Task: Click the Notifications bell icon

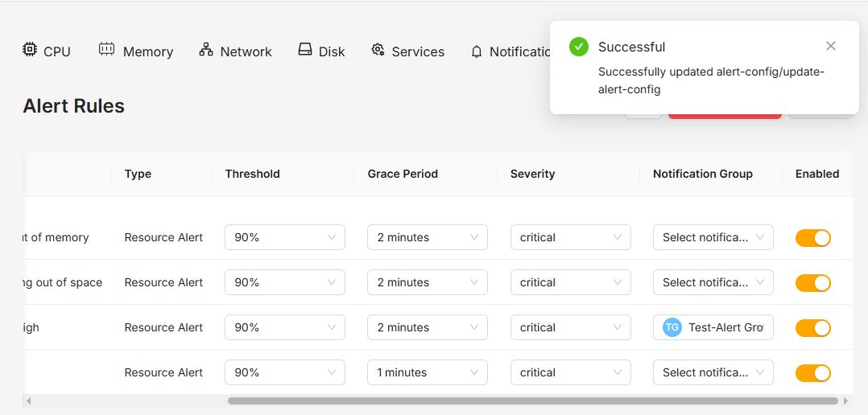Action: tap(477, 52)
